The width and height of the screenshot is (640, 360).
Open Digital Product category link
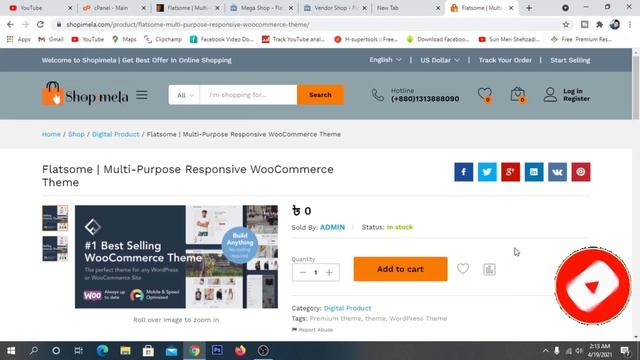(347, 308)
